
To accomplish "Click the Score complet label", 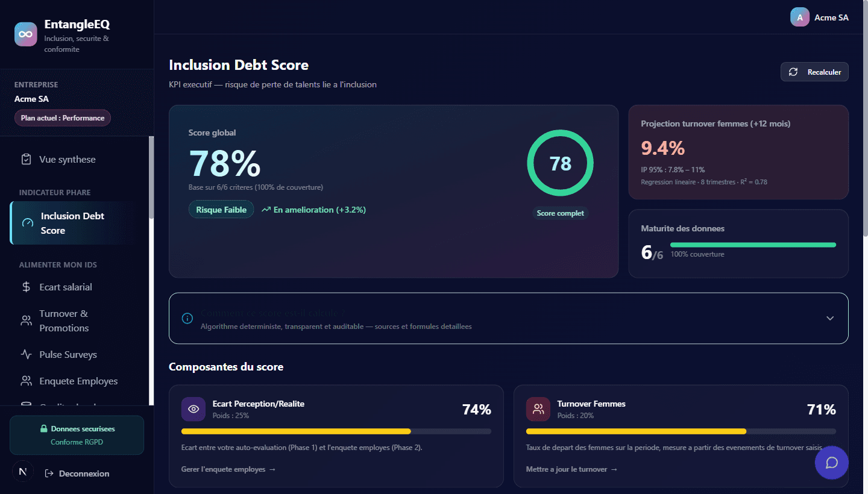I will 560,213.
